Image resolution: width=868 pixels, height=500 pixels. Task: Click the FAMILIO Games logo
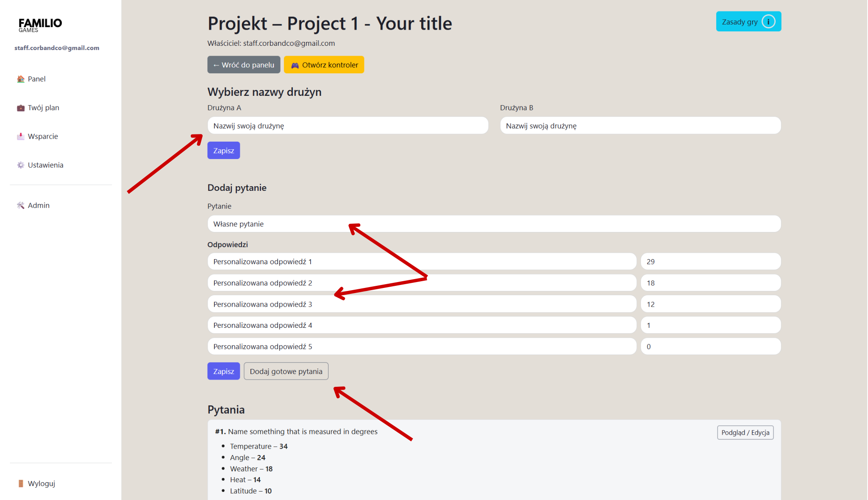pos(40,25)
